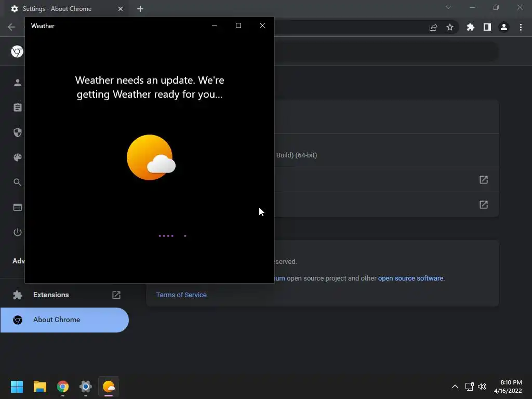Open Terms of Service link
532x399 pixels.
(181, 295)
